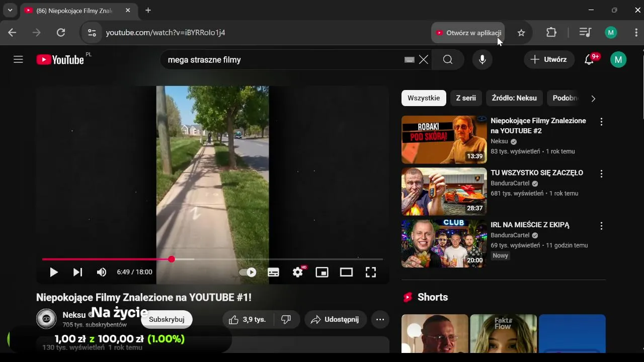Image resolution: width=644 pixels, height=362 pixels.
Task: Submit search with magnifier button
Action: click(448, 60)
